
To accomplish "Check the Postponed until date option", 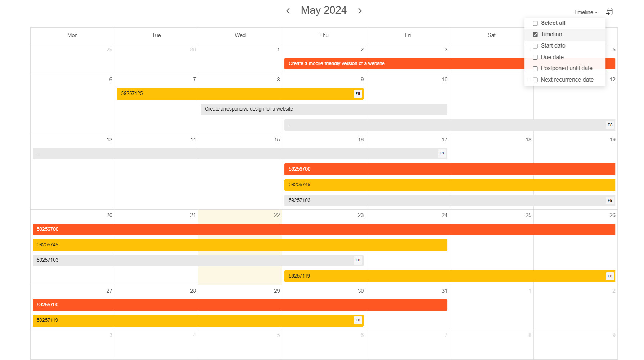I will tap(535, 68).
